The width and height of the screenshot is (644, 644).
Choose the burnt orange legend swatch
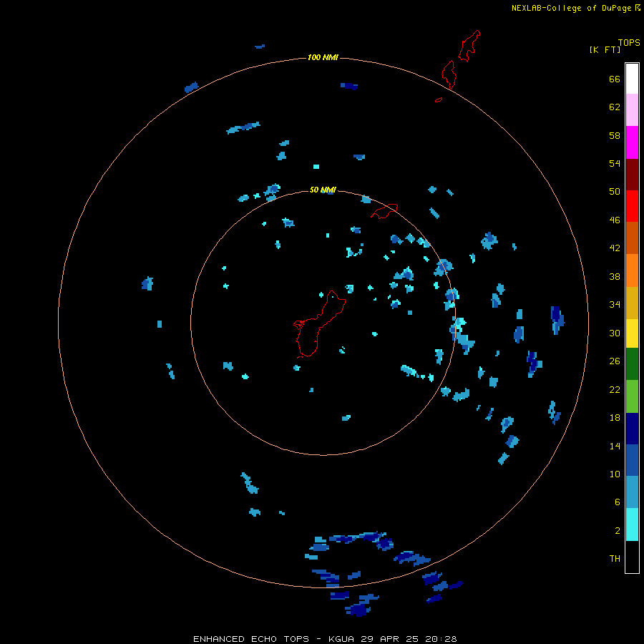pyautogui.click(x=632, y=238)
